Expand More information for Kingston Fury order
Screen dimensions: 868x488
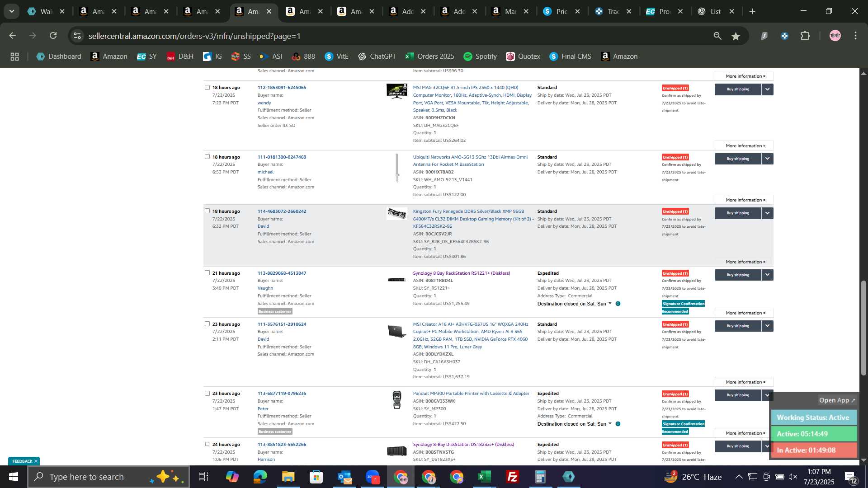[744, 262]
